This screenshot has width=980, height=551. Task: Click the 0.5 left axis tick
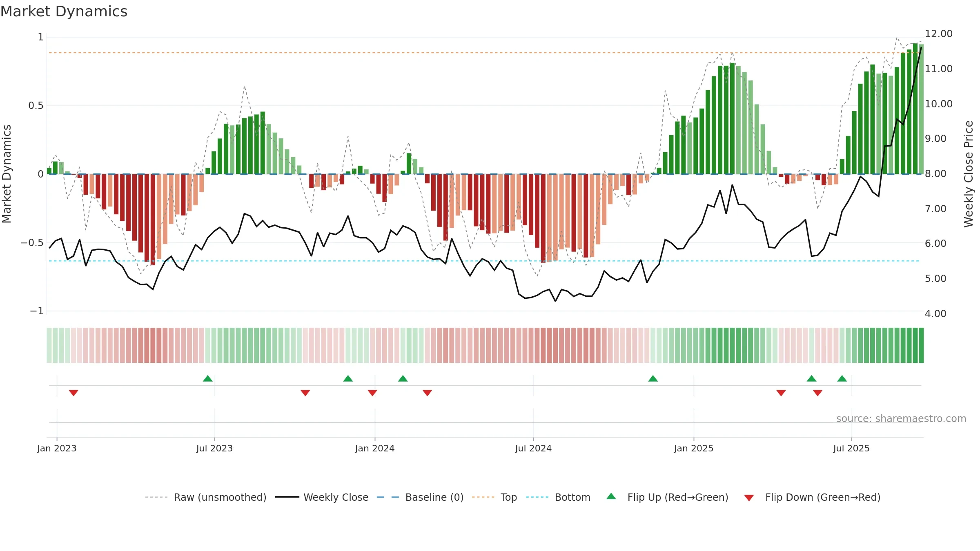pos(36,106)
